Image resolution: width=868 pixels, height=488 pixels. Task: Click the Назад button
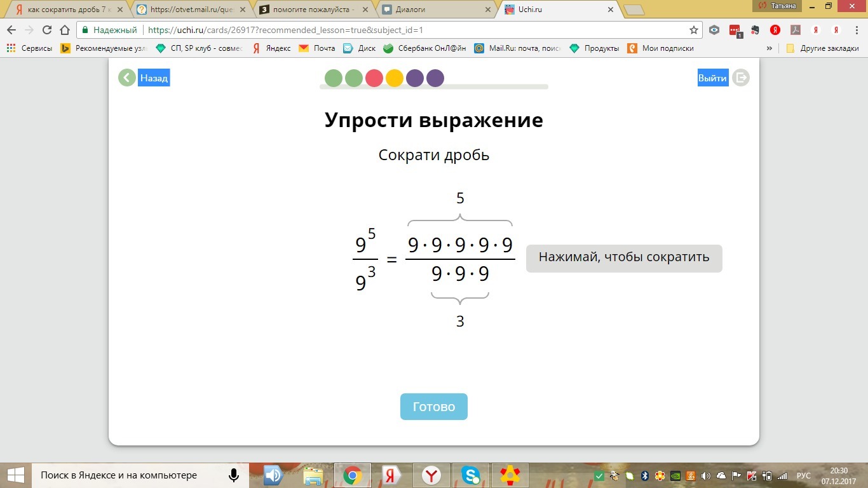point(154,78)
